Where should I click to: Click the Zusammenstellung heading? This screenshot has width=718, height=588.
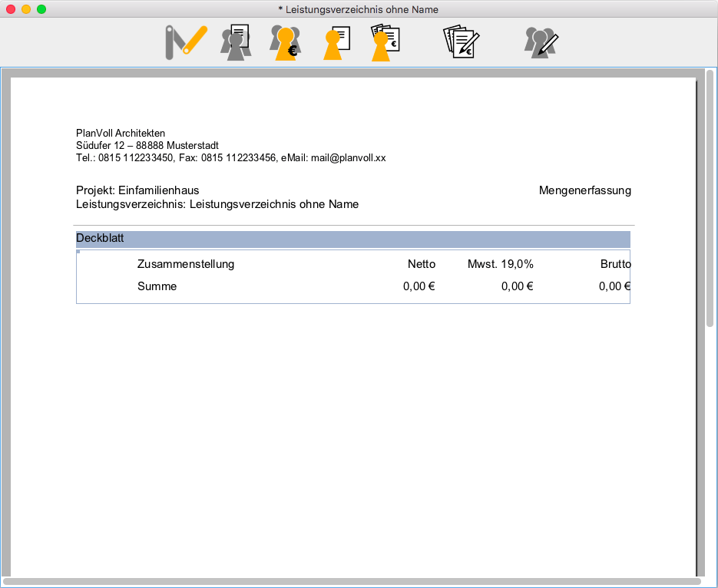coord(185,264)
